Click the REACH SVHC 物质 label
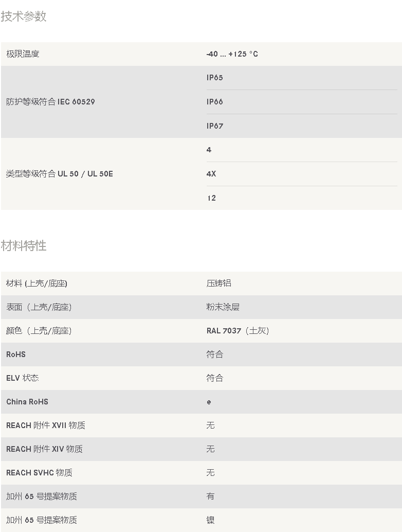 [x=39, y=473]
